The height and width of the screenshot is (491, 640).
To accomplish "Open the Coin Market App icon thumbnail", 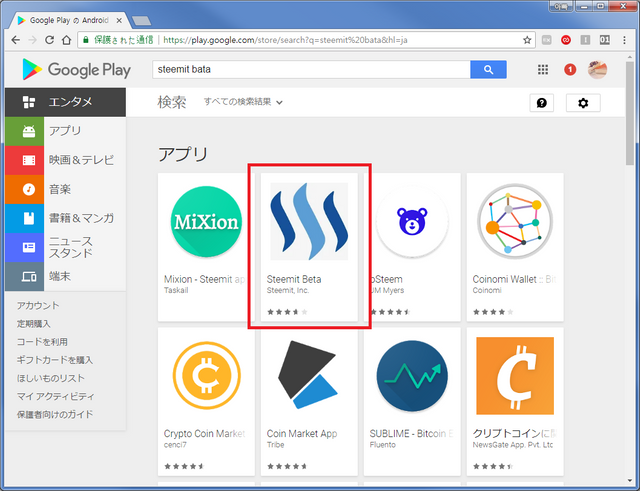I will pos(307,375).
